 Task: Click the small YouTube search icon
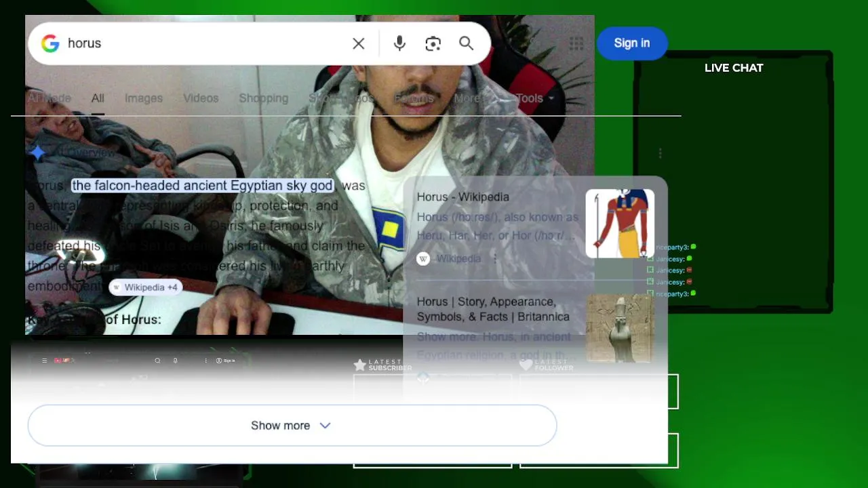coord(157,361)
